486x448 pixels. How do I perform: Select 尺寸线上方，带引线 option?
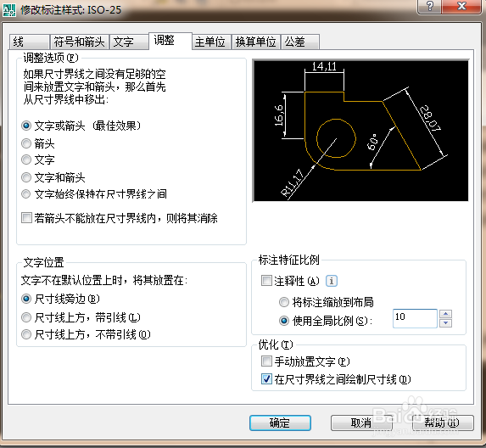[x=81, y=318]
